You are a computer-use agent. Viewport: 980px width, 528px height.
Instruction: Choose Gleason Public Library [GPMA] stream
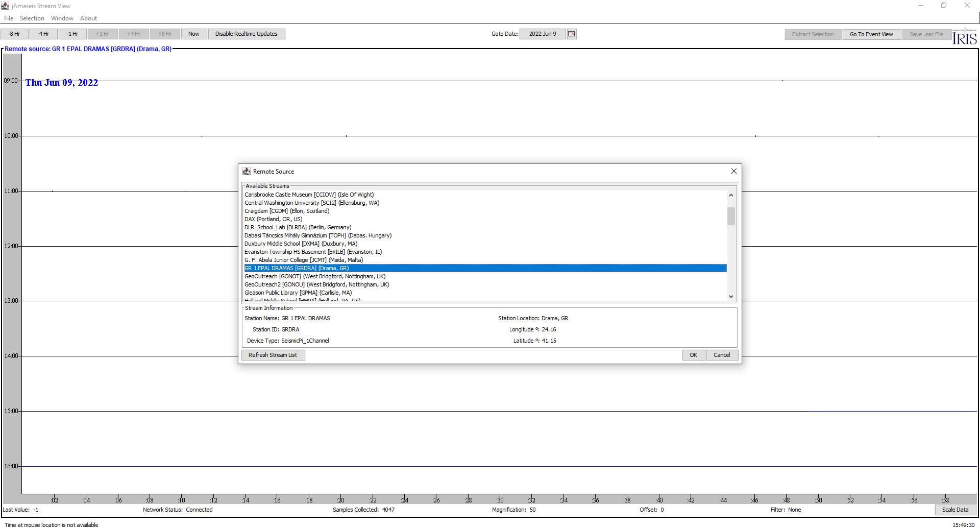tap(298, 293)
